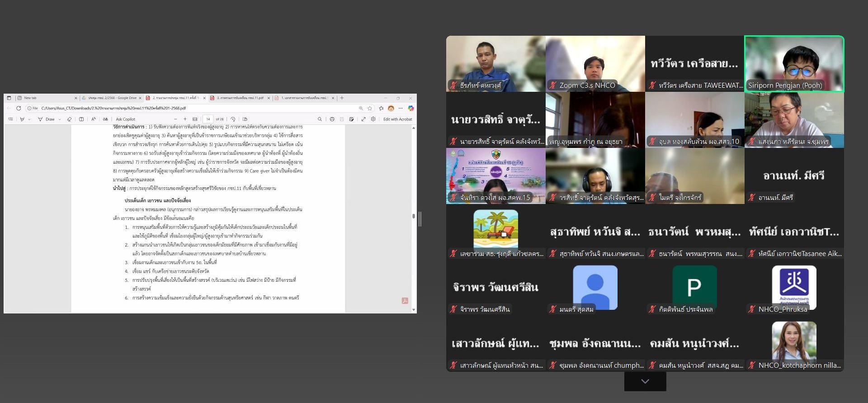
Task: Toggle the Draw tool
Action: coord(46,119)
